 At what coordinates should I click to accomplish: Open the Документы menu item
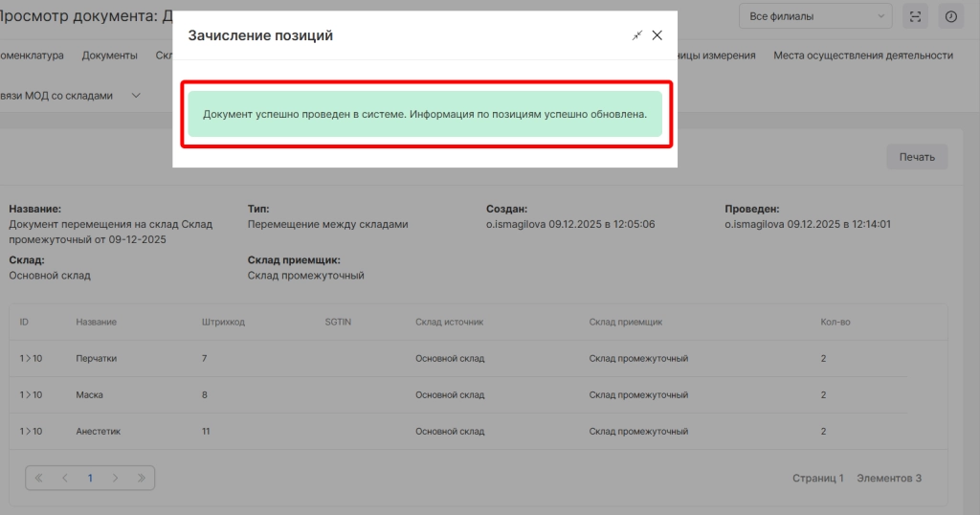pos(109,56)
